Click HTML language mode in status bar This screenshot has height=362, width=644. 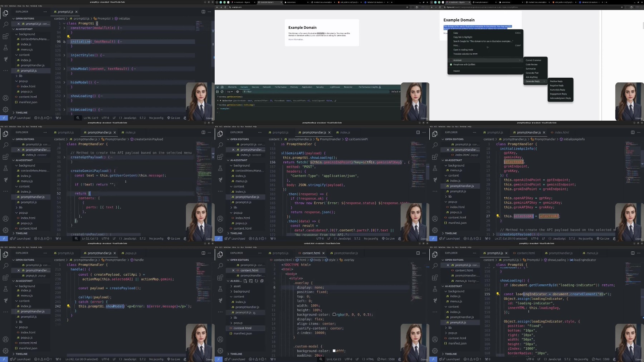click(x=370, y=359)
